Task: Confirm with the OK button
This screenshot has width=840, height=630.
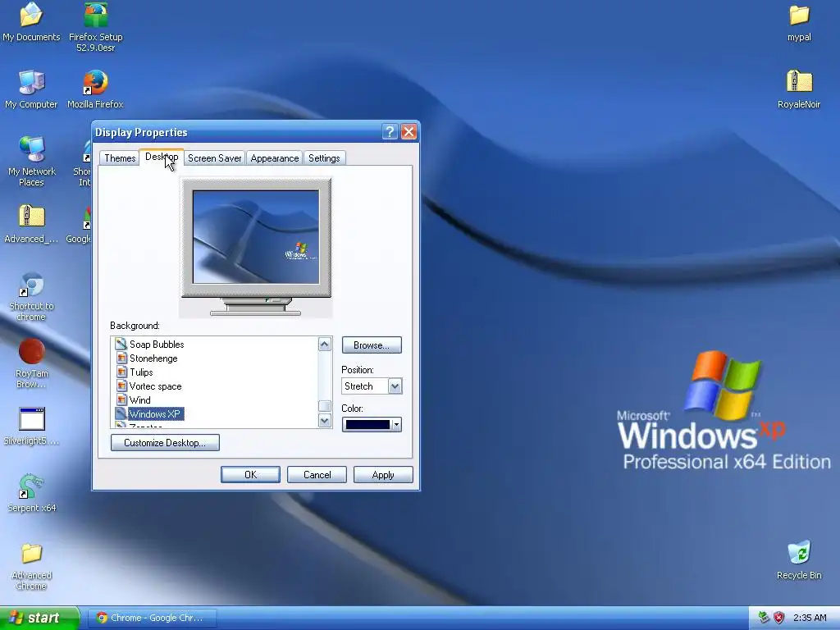Action: (x=251, y=475)
